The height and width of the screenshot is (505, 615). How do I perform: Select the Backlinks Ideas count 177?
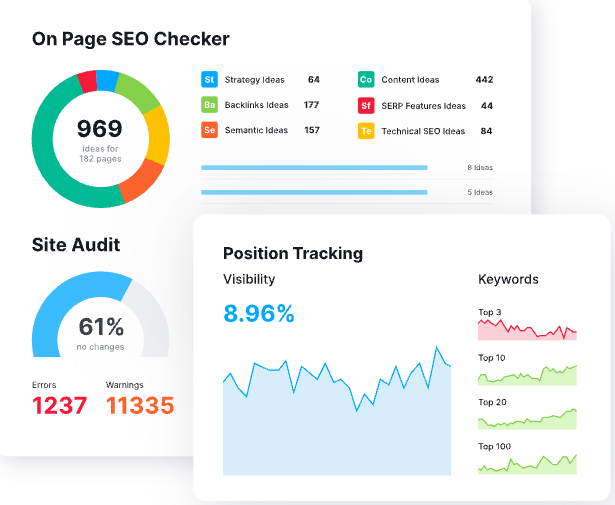click(311, 105)
